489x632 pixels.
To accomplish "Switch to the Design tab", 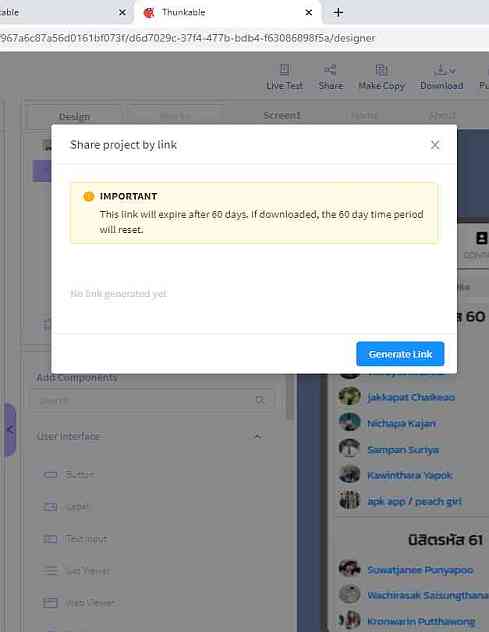I will tap(74, 116).
